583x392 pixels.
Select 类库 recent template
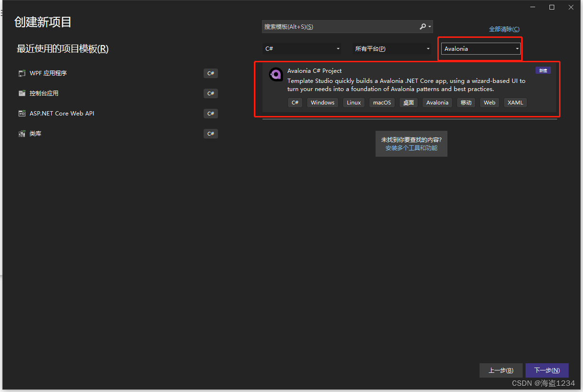click(x=117, y=134)
